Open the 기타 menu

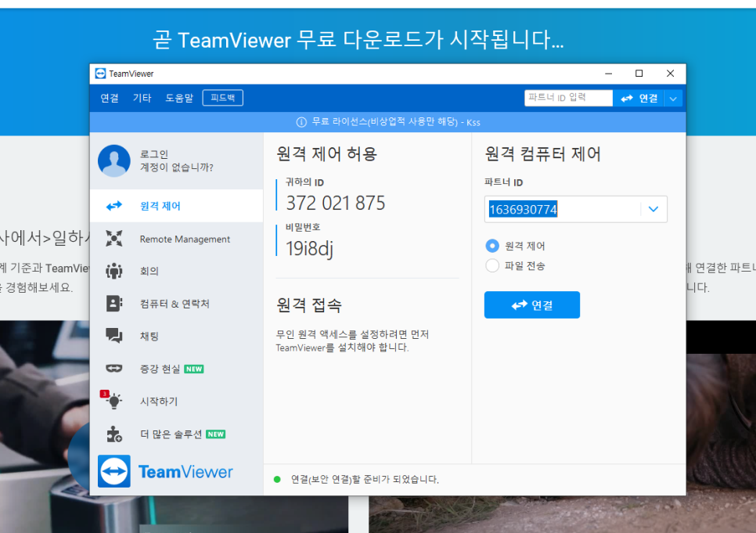coord(142,98)
